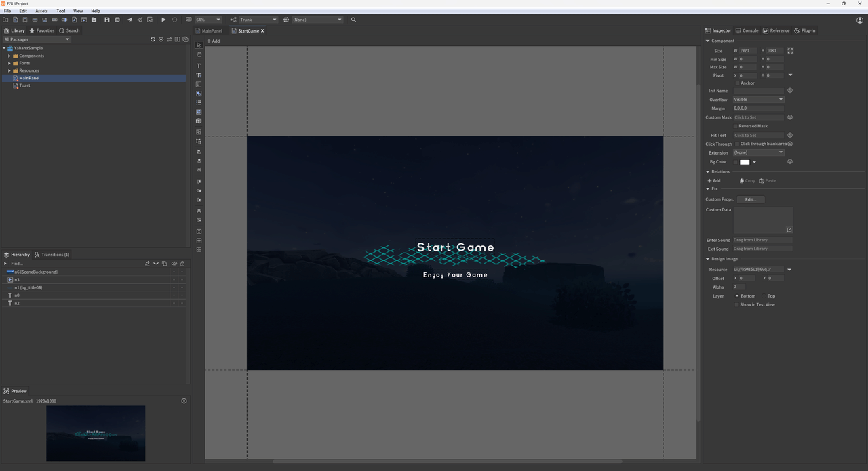Screen dimensions: 868x471
Task: Refresh the Library panel
Action: click(x=153, y=39)
